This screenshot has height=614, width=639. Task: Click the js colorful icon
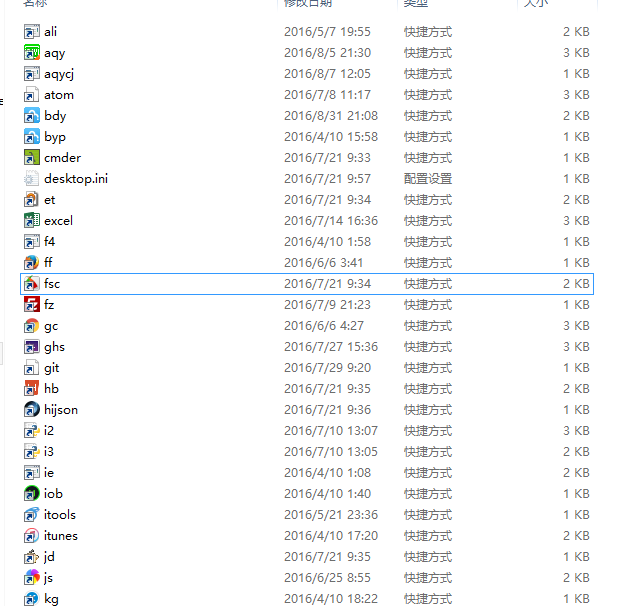[x=32, y=577]
